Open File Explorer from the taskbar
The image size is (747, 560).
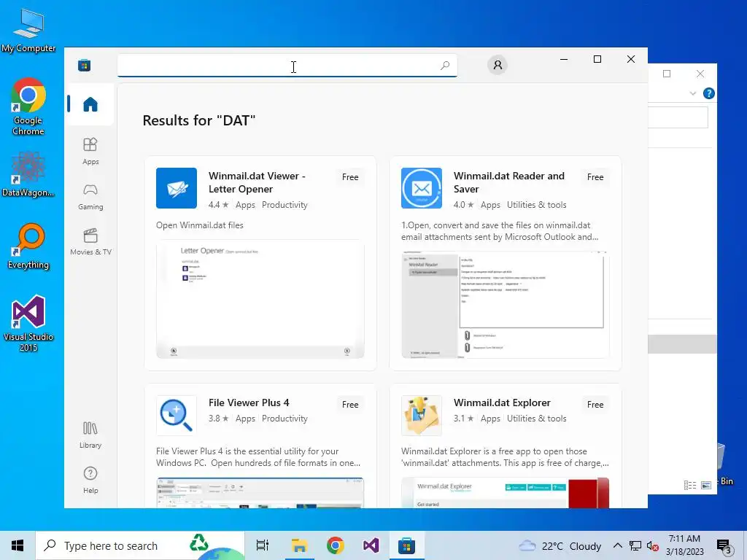coord(299,545)
